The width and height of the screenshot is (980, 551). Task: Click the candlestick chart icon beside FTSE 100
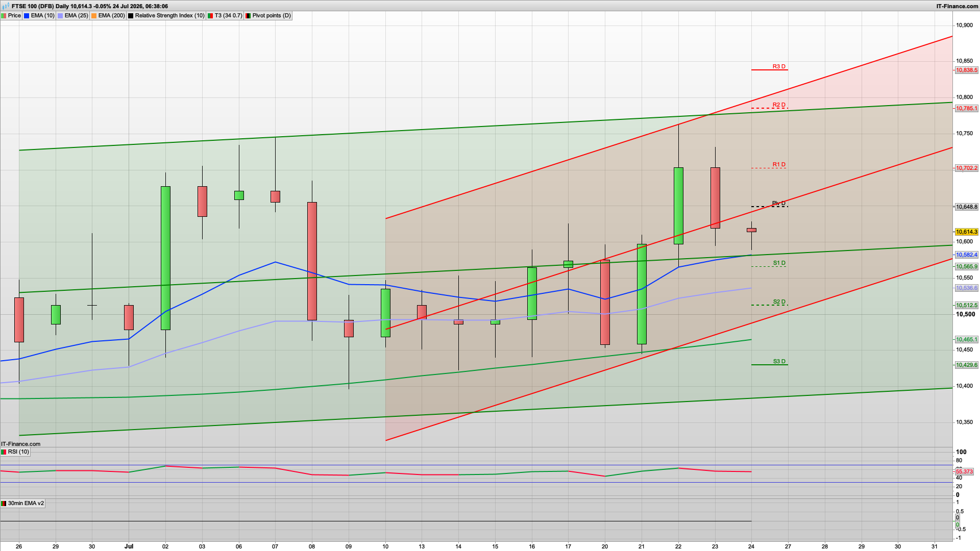6,6
